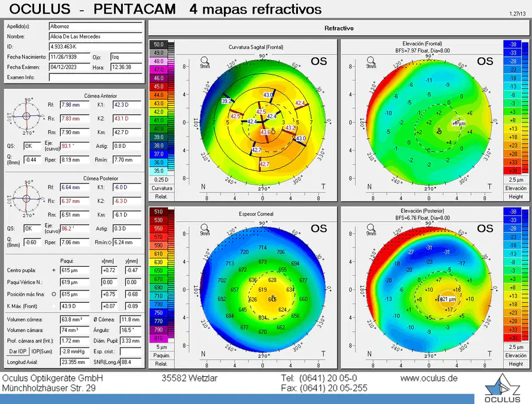Click the anterior Q value -0.44
This screenshot has height=404, width=532.
coord(33,160)
